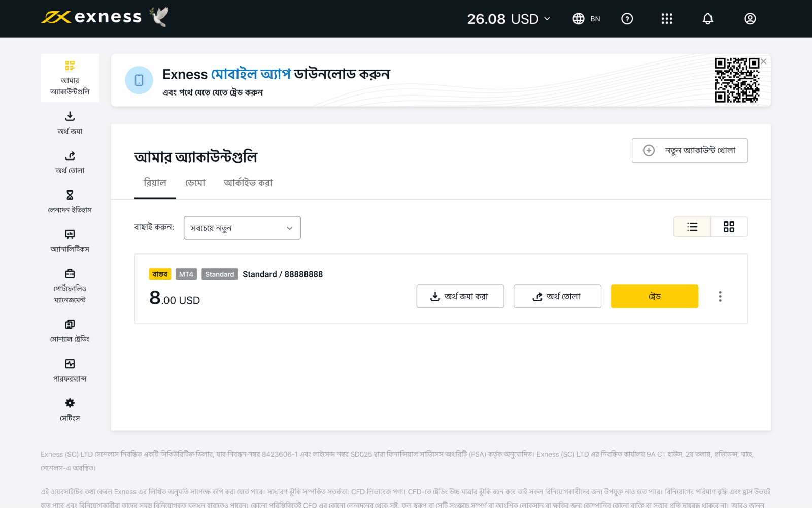Switch to grid view
Screen dimensions: 812x508
tap(729, 227)
